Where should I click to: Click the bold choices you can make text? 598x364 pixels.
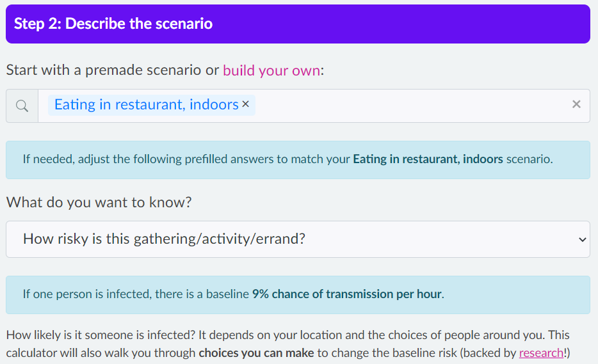click(x=256, y=353)
